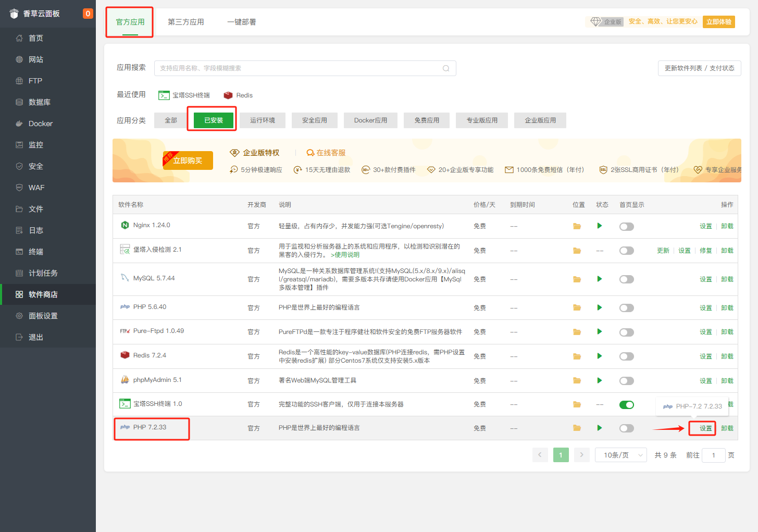Click 更新 for 堡塔入侵检测 2.1
This screenshot has width=758, height=532.
663,251
